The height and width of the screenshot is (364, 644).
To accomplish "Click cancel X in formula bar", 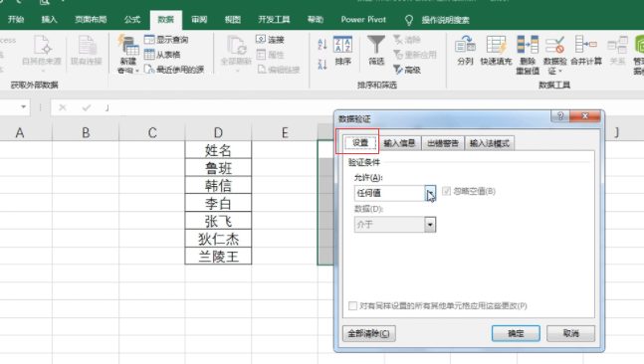I will coord(63,107).
